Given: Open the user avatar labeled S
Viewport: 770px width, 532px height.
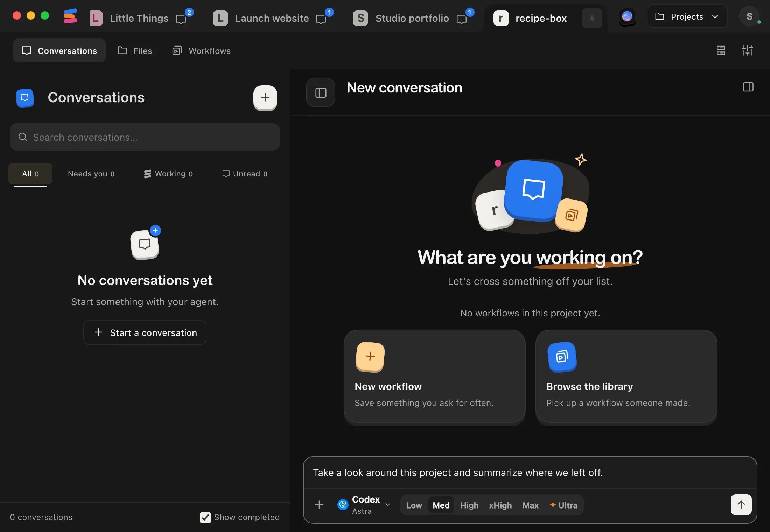Looking at the screenshot, I should [x=749, y=16].
